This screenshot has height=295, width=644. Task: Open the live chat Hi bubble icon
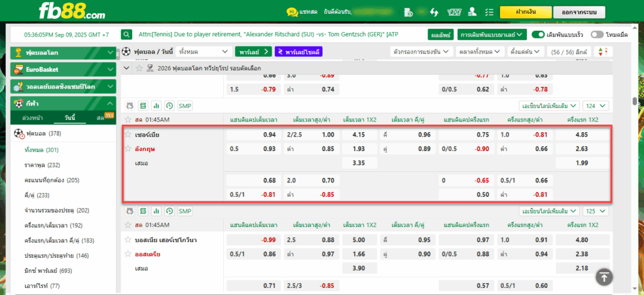pyautogui.click(x=292, y=12)
